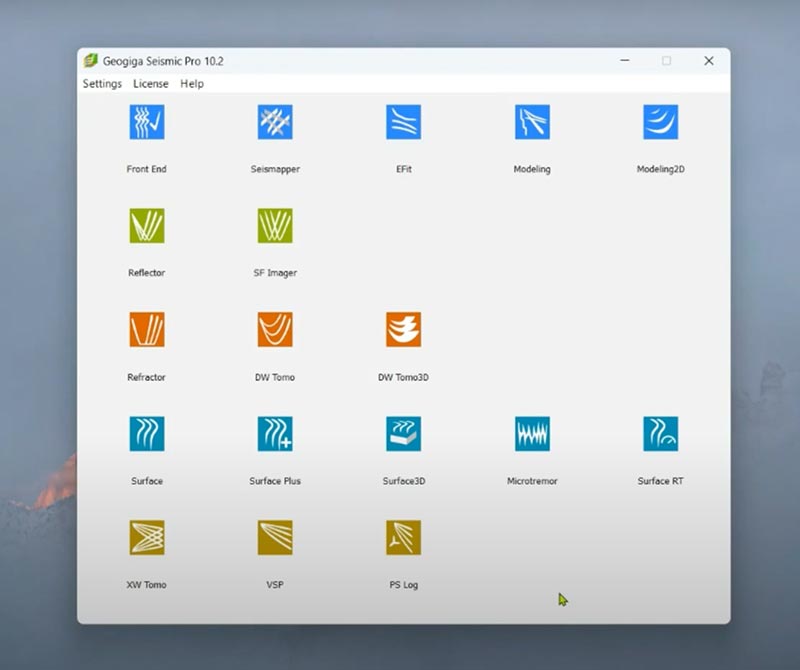
Task: Click the "EFit" label text
Action: coord(404,169)
